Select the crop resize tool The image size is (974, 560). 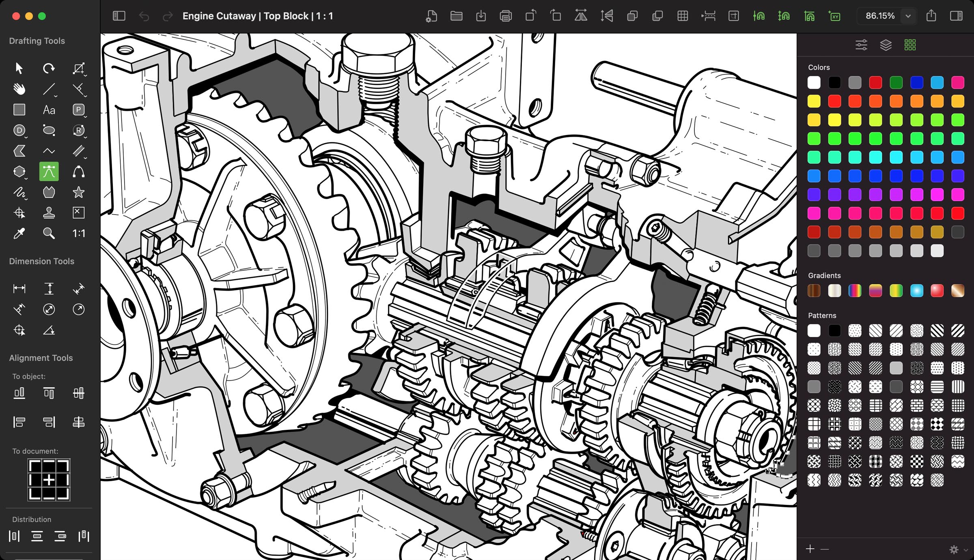tap(78, 68)
